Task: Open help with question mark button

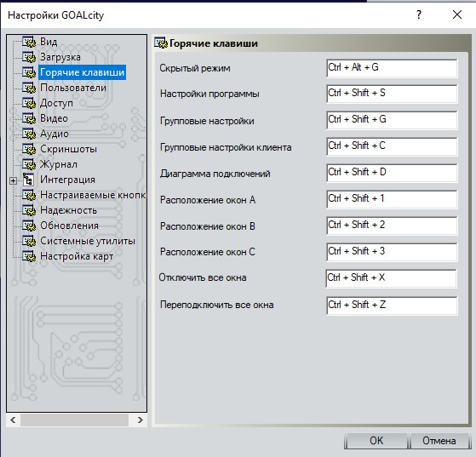Action: point(419,14)
